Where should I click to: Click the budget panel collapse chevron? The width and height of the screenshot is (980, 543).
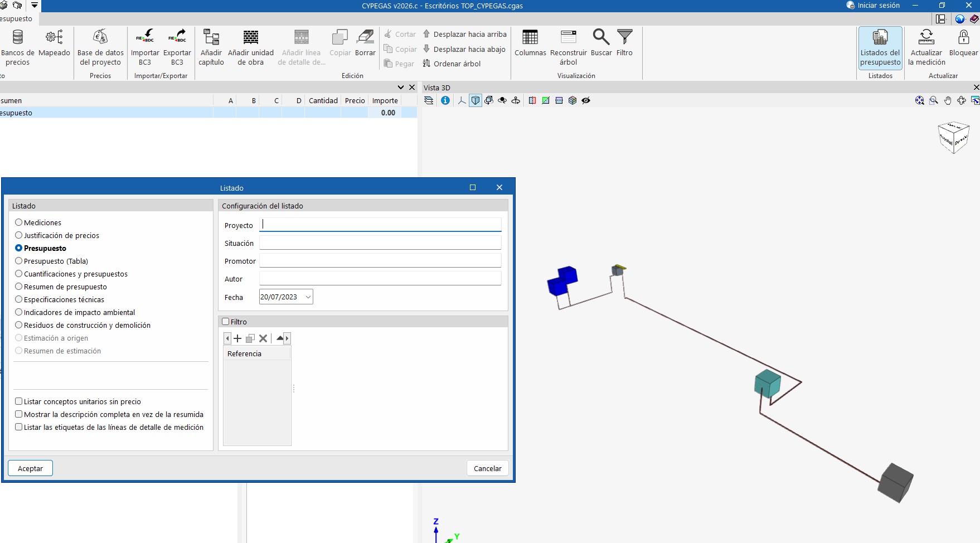coord(401,88)
